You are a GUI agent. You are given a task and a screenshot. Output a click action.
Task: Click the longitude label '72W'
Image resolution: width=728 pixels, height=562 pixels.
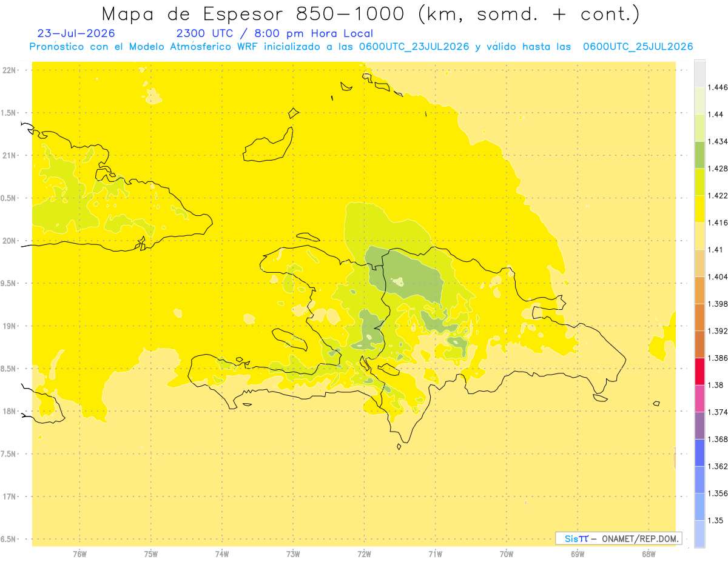(x=365, y=554)
